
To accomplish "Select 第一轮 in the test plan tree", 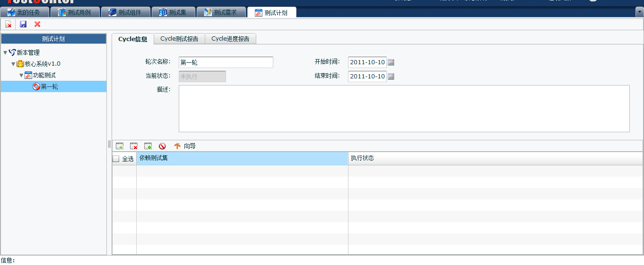I will tap(50, 86).
